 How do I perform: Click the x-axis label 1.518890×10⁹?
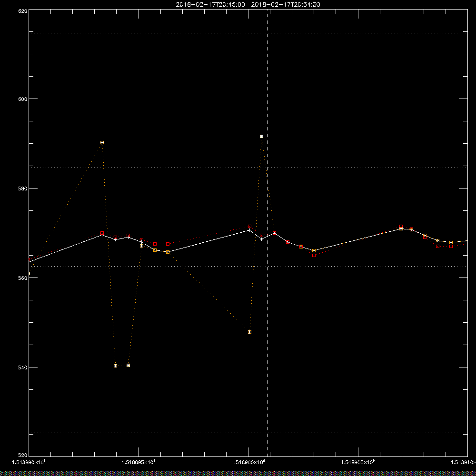point(28,462)
